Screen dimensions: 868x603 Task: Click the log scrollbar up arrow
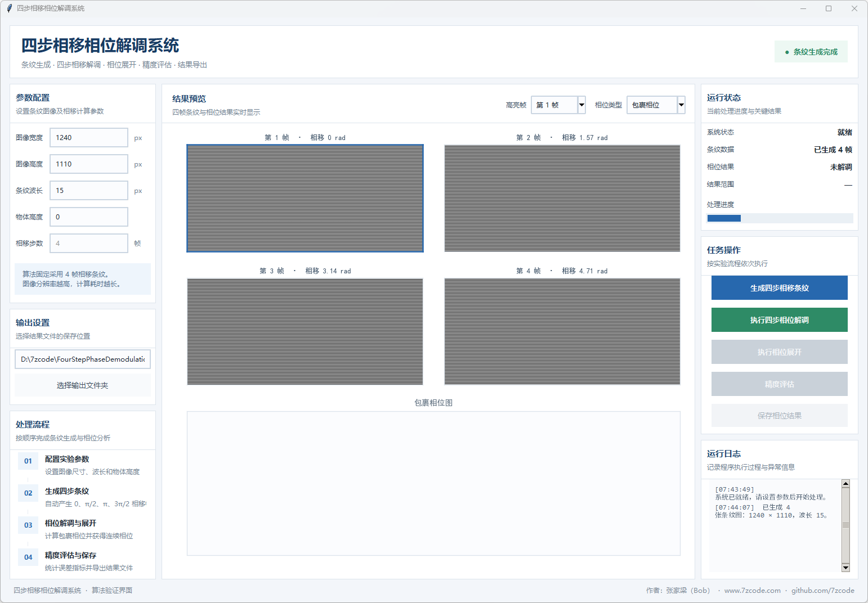click(x=845, y=484)
